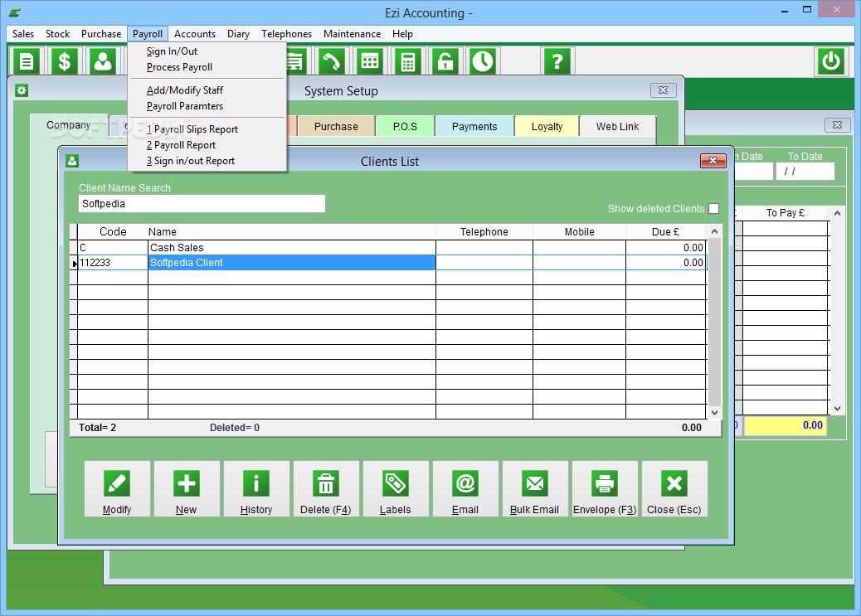861x616 pixels.
Task: Click the clients person toolbar icon
Action: 103,61
